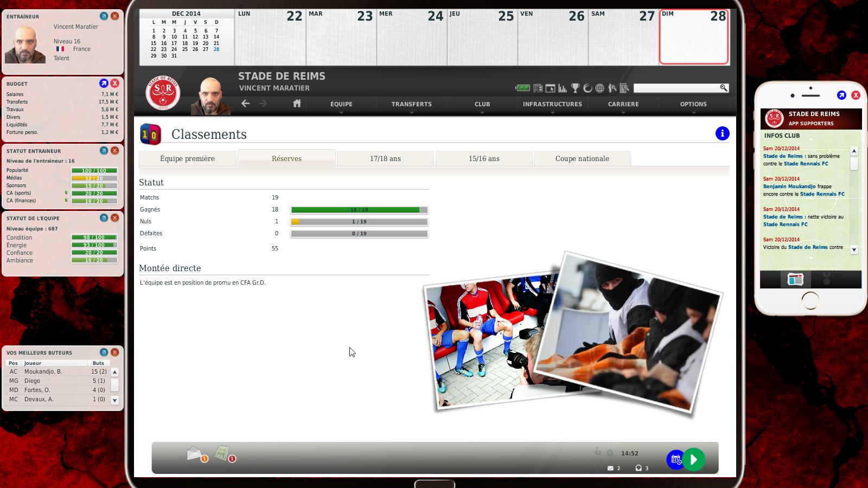Pop out the Statut Entraîneur widget

[104, 151]
